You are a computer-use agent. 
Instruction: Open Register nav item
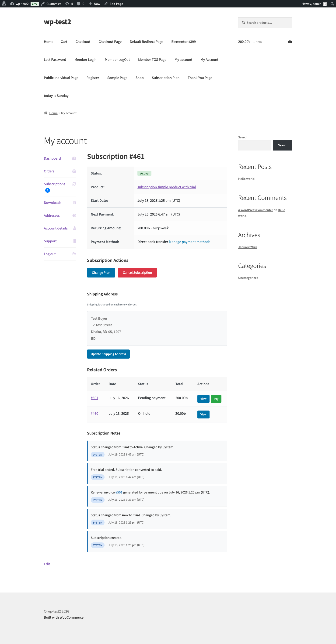(x=93, y=78)
